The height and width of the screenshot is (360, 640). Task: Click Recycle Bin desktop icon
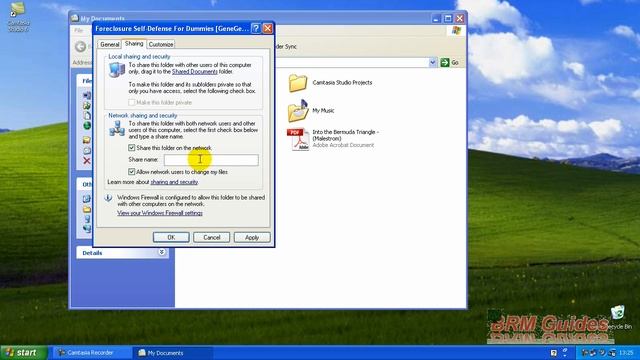click(x=618, y=313)
